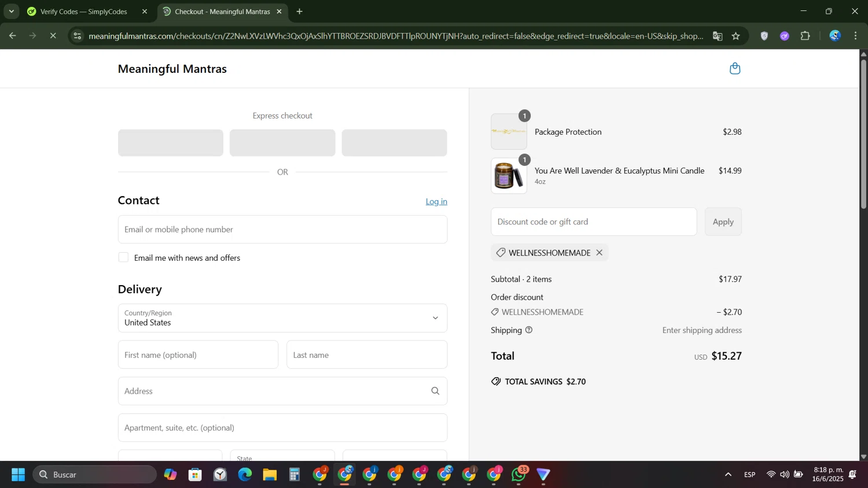Image resolution: width=868 pixels, height=488 pixels.
Task: Open the purple round extension icon
Action: pyautogui.click(x=785, y=36)
